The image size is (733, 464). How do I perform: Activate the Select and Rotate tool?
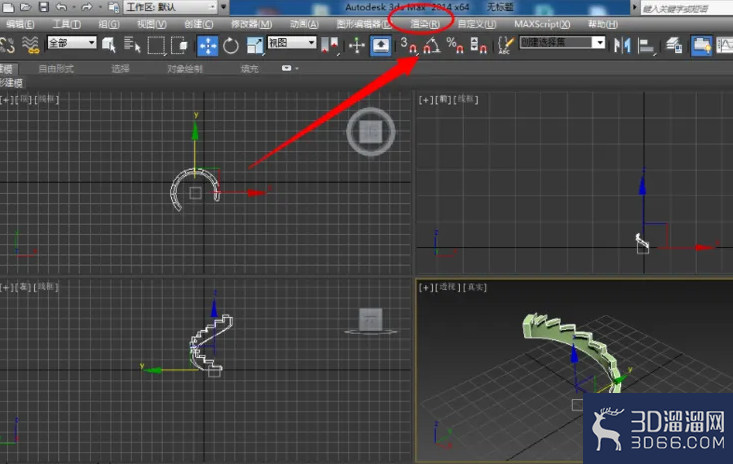[x=231, y=45]
